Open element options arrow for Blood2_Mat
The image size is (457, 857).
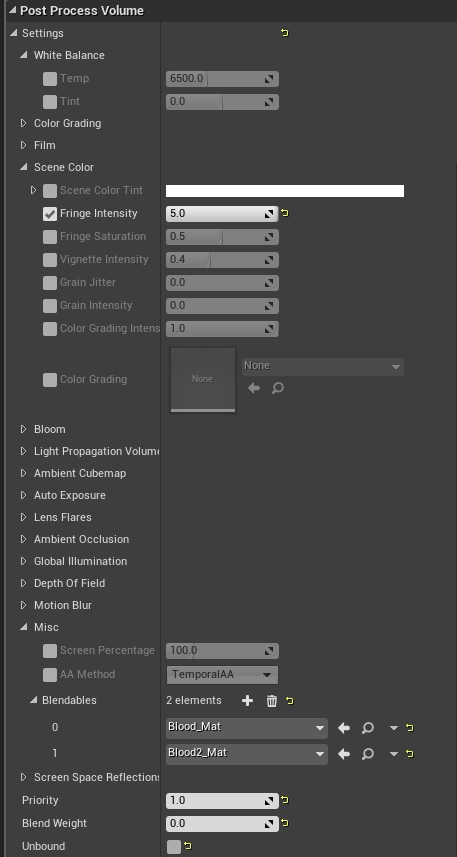(x=394, y=754)
